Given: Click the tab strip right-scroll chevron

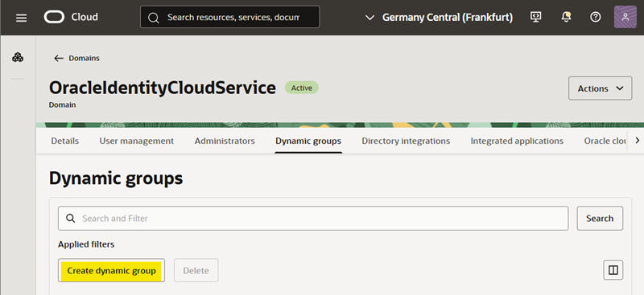Looking at the screenshot, I should pos(638,141).
